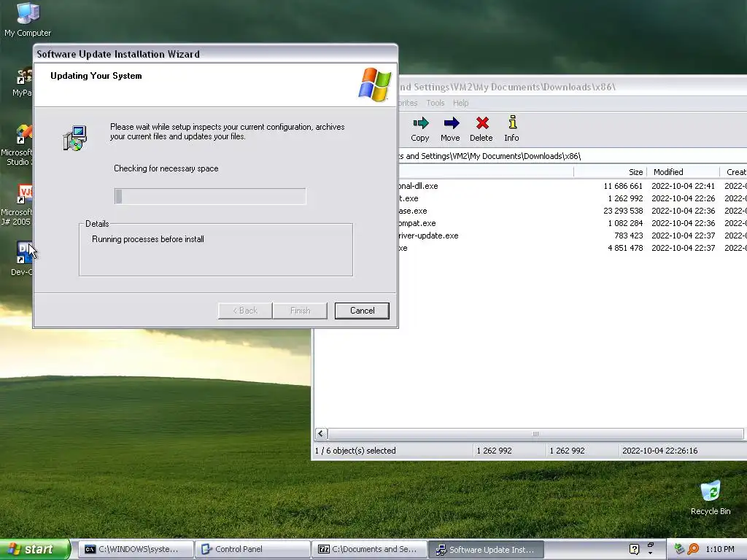The width and height of the screenshot is (747, 560).
Task: Open the Help menu in 7-Zip
Action: (460, 103)
